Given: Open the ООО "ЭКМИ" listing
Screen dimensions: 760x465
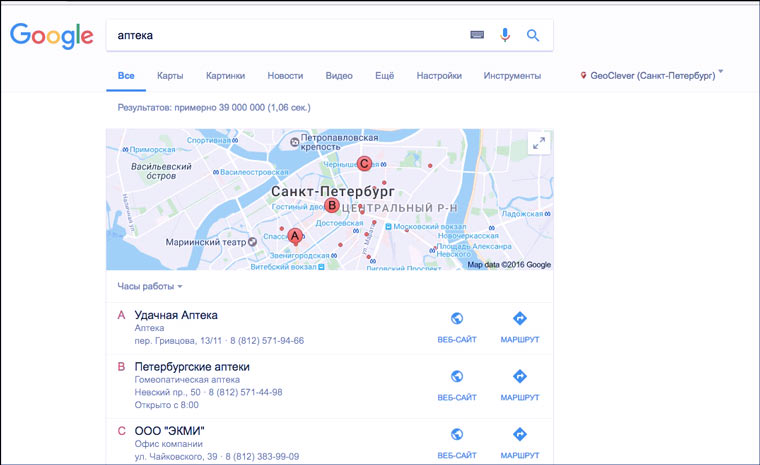Looking at the screenshot, I should (x=170, y=431).
